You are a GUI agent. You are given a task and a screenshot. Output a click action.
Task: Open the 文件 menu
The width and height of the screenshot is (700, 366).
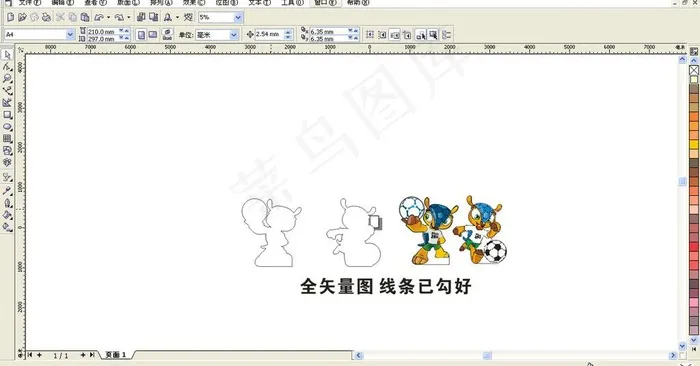click(x=29, y=2)
